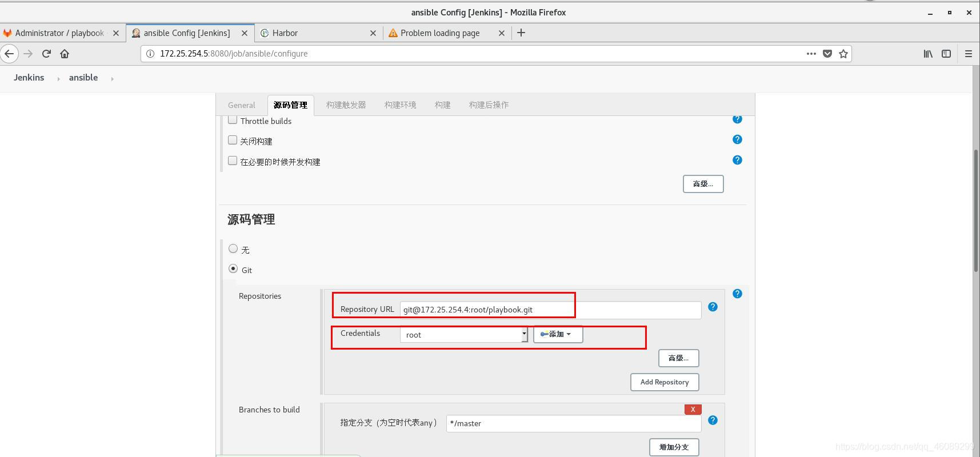980x457 pixels.
Task: Expand ansible breadcrumb arrow menu
Action: tap(112, 78)
